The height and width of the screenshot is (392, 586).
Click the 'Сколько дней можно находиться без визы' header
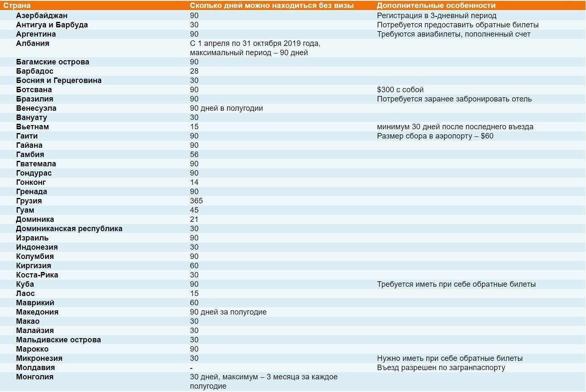pyautogui.click(x=272, y=5)
